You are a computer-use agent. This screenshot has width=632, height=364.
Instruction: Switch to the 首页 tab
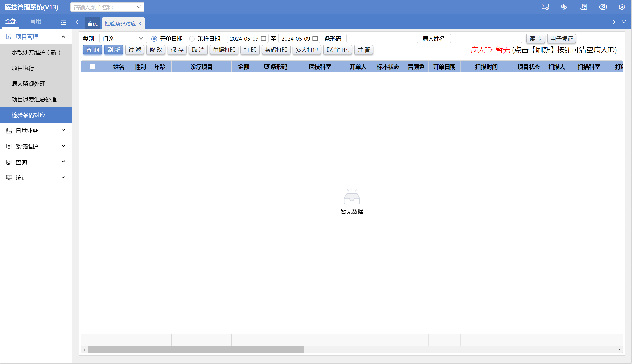click(92, 23)
